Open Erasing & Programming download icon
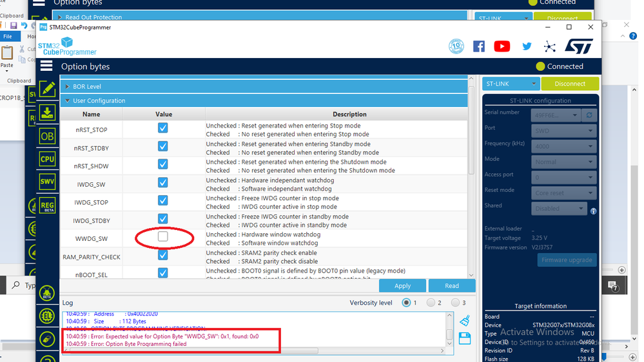 [47, 113]
